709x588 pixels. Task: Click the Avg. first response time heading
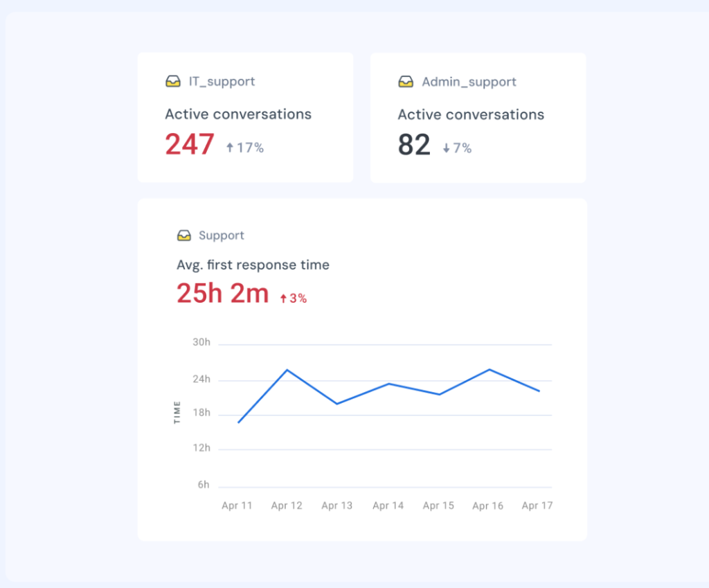pos(253,265)
